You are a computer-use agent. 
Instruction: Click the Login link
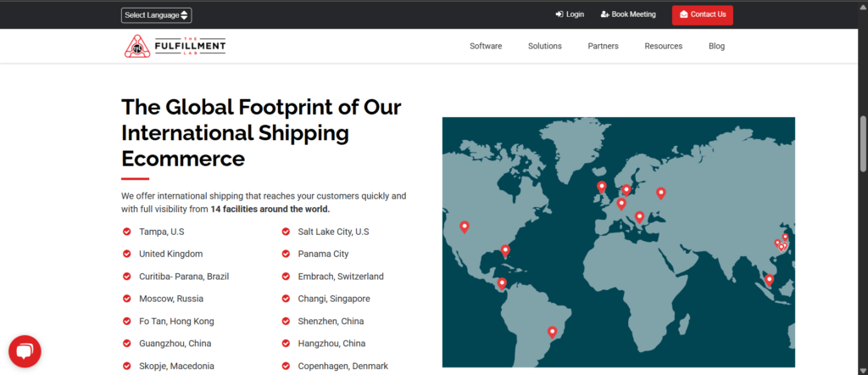570,14
